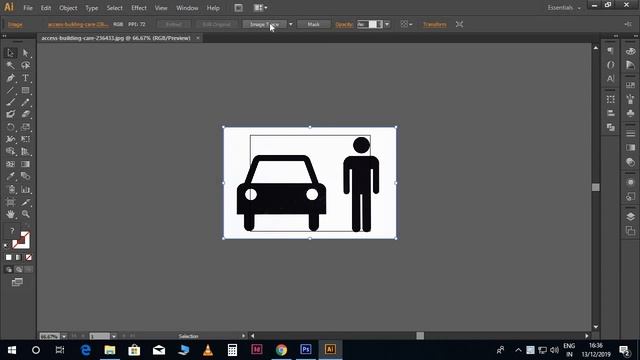Open the zoom level dropdown in status bar
The height and width of the screenshot is (360, 640).
click(x=64, y=336)
